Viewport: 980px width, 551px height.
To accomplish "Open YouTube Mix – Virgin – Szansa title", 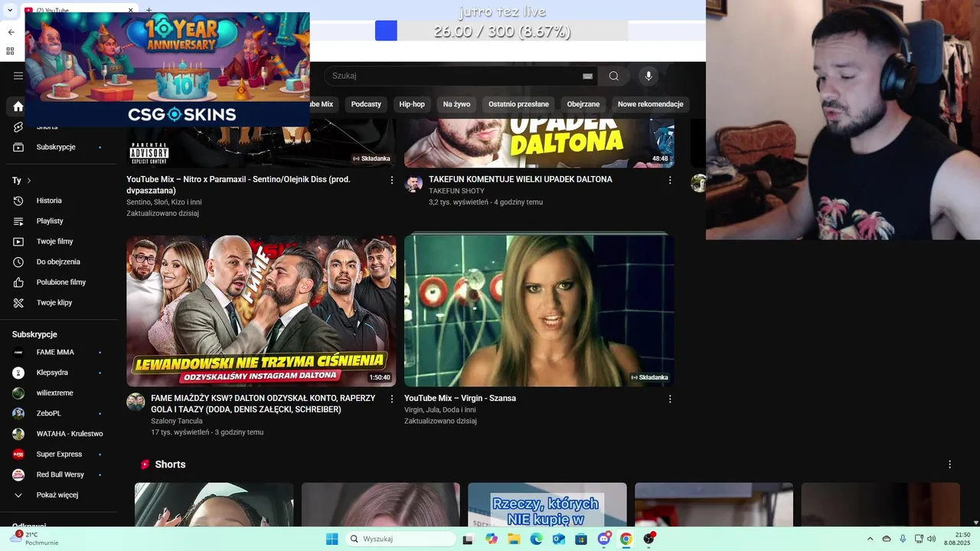I will 460,398.
